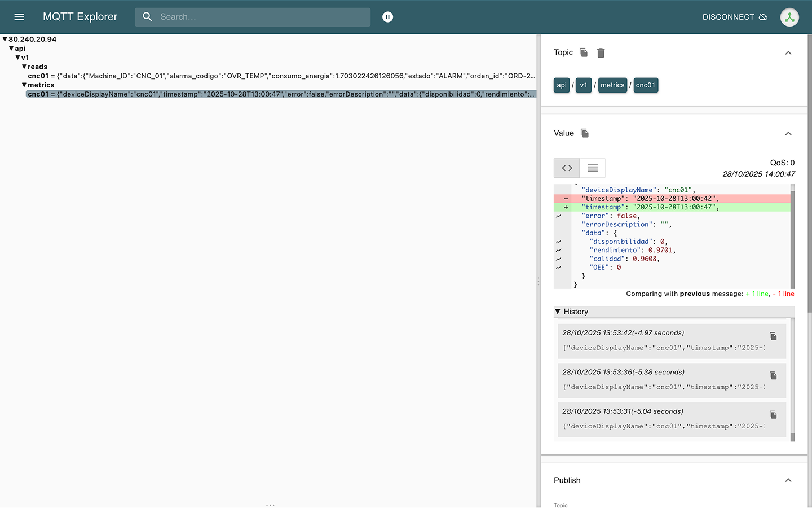Copy the 13:53:42 history entry

pyautogui.click(x=773, y=336)
